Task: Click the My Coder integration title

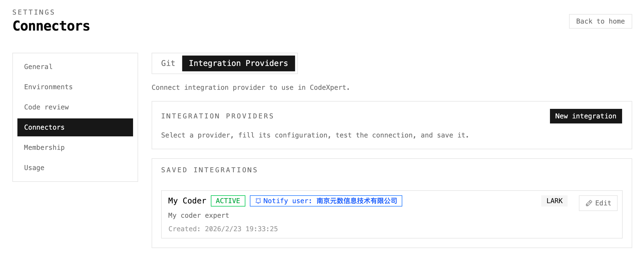Action: tap(187, 201)
